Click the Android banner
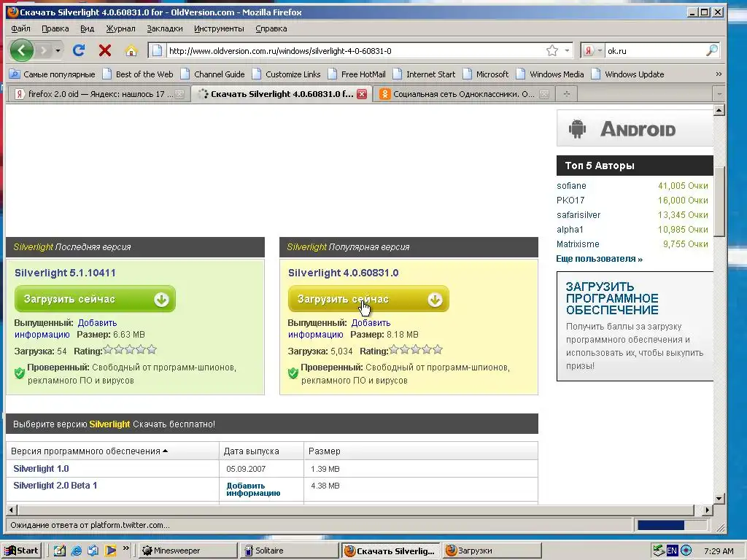The height and width of the screenshot is (560, 747). [x=635, y=128]
